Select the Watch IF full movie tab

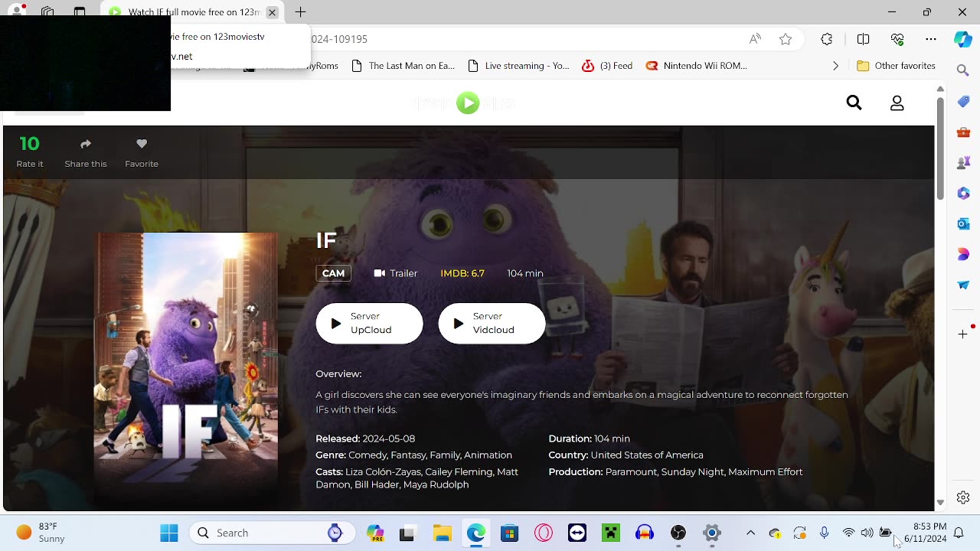pyautogui.click(x=191, y=12)
